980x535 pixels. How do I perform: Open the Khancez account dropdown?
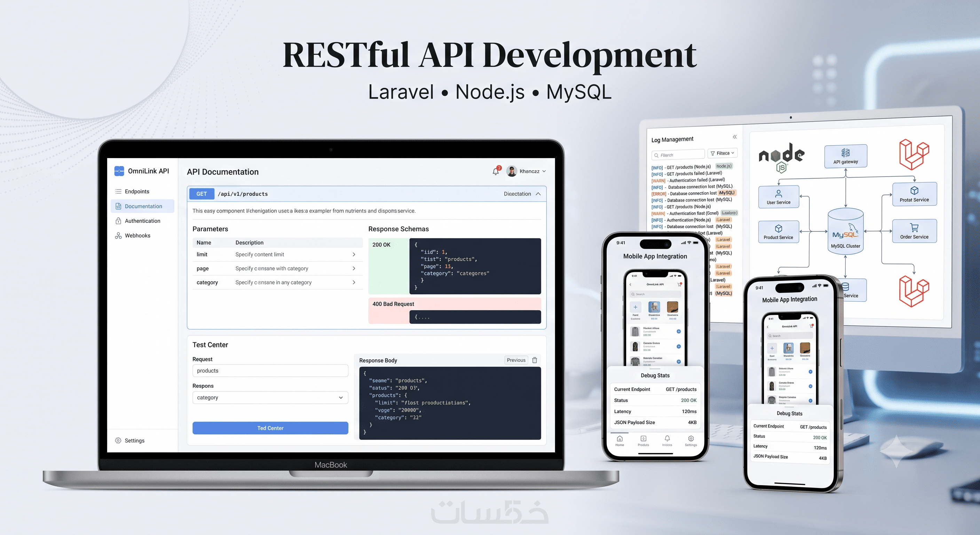pyautogui.click(x=532, y=171)
